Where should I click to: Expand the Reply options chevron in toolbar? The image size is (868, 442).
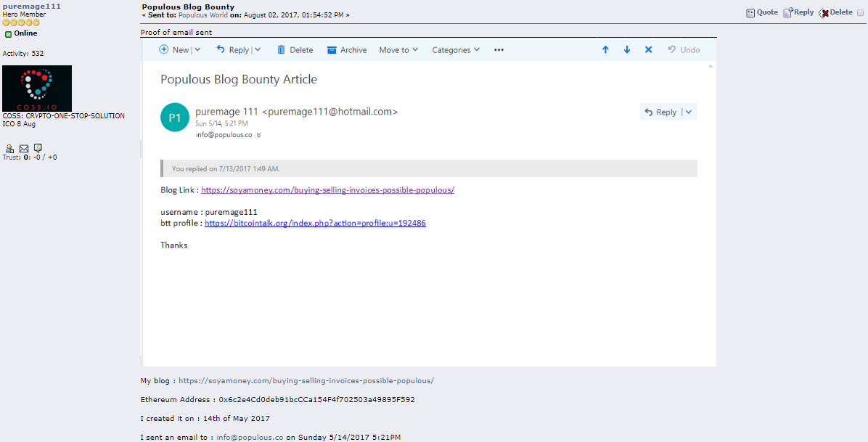[258, 50]
